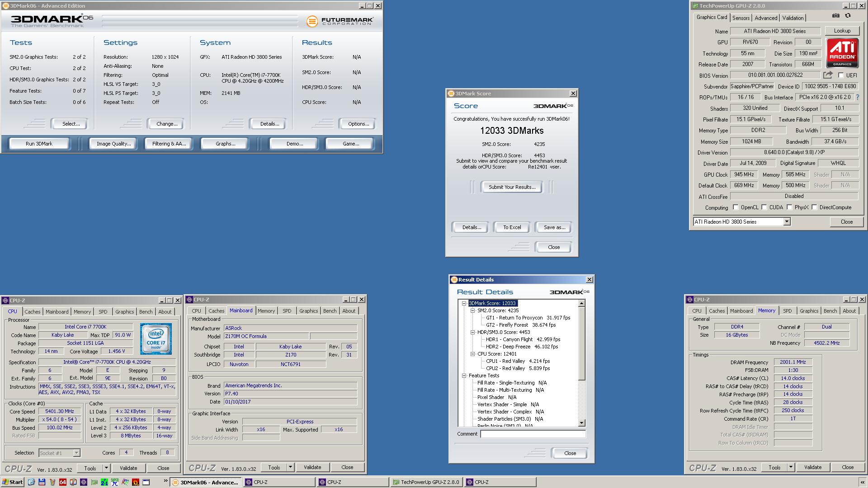868x488 pixels.
Task: Launch the colorful windows quick launch icon
Action: click(125, 482)
